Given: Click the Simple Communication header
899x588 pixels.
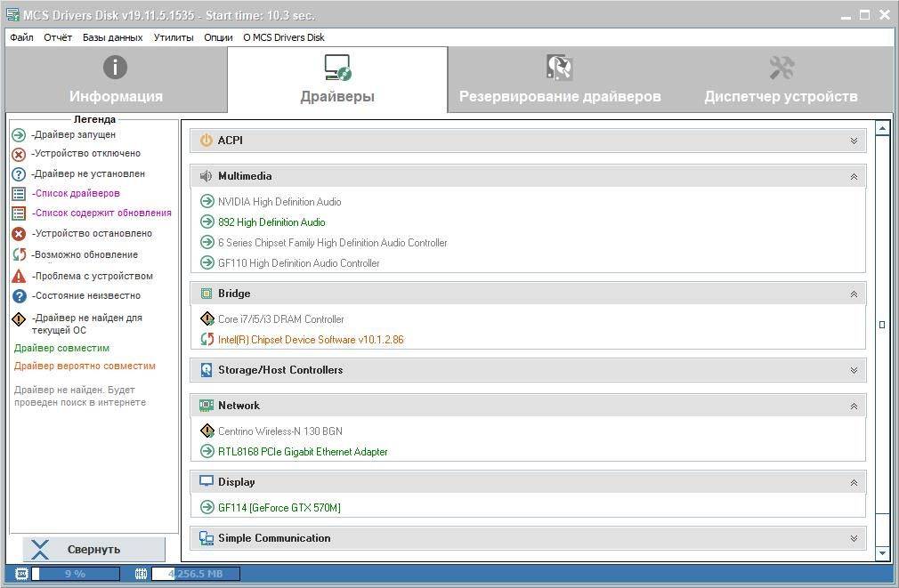Looking at the screenshot, I should tap(528, 538).
